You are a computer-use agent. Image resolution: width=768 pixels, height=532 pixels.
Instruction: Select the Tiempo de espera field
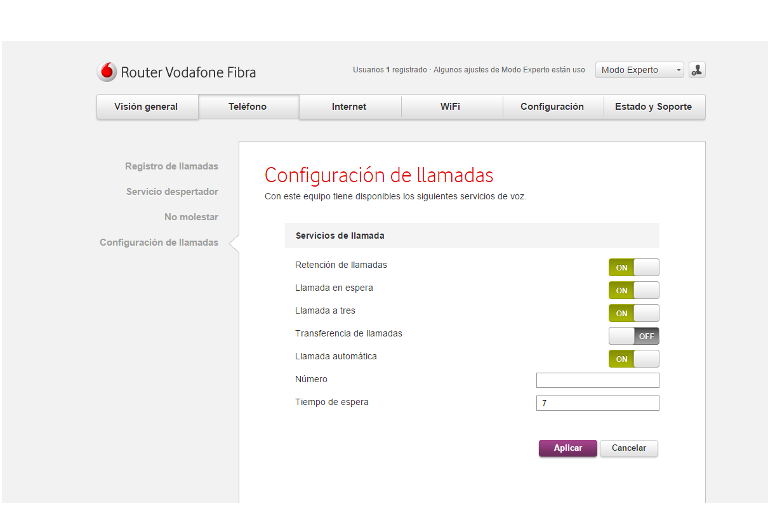point(597,402)
